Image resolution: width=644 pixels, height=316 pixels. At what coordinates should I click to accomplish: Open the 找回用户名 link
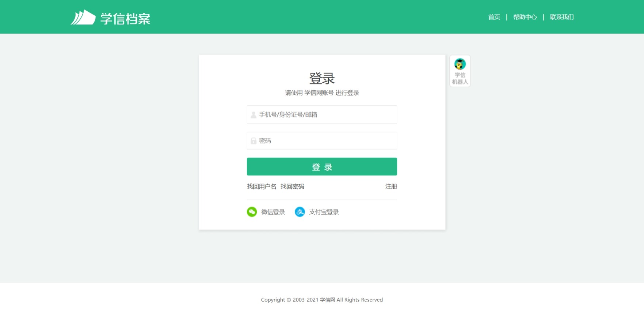(262, 187)
